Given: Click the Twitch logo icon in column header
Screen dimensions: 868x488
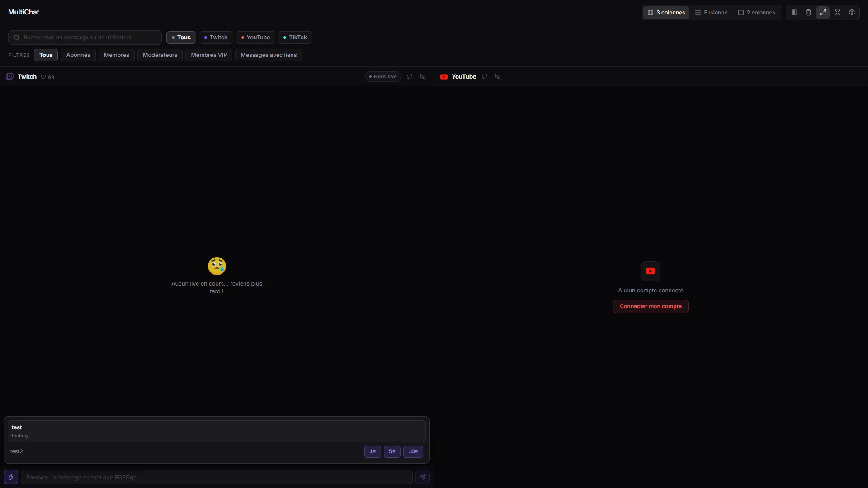Looking at the screenshot, I should 10,77.
